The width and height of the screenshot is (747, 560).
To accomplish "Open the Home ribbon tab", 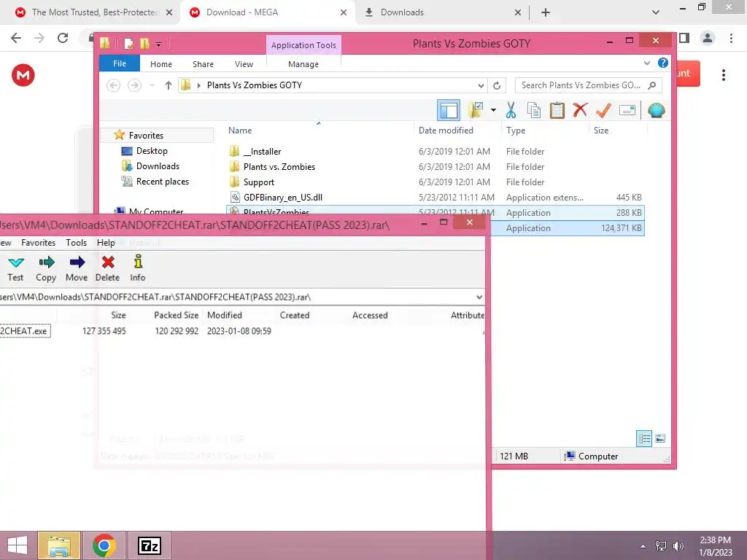I will (161, 64).
